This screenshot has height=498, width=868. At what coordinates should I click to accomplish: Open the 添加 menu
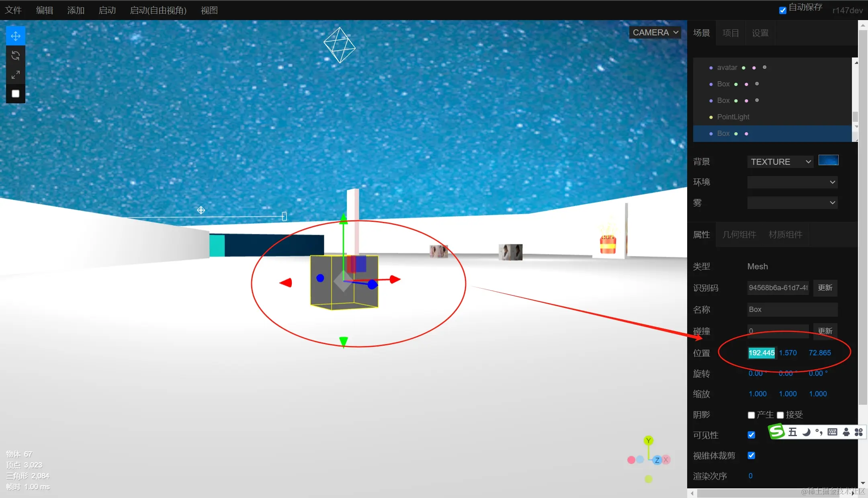76,10
